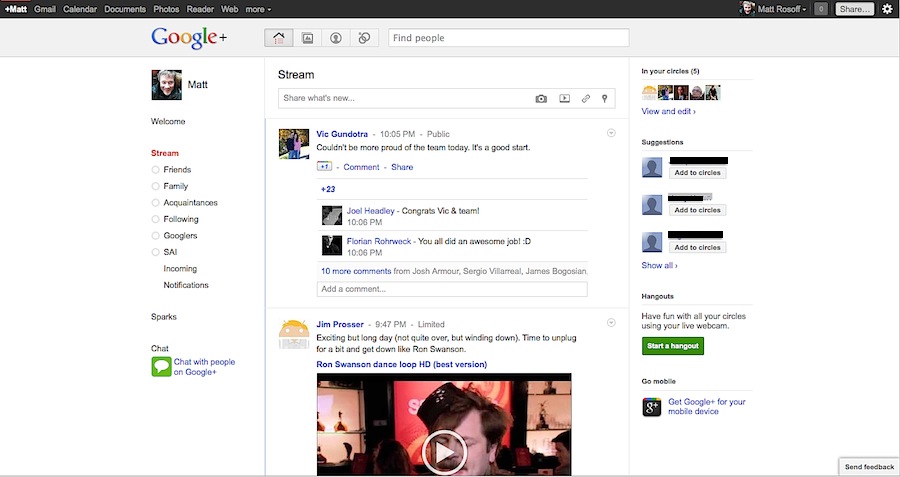Open options arrow on Vic Gundotra's post
This screenshot has width=900, height=477.
[x=611, y=134]
